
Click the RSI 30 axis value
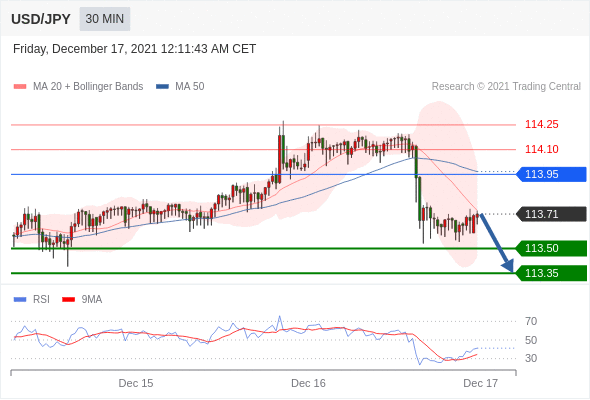coord(531,358)
